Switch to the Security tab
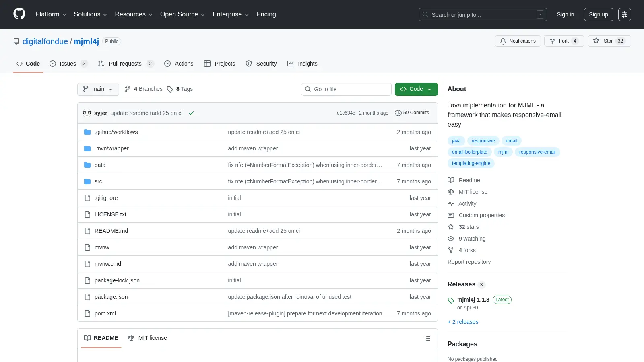 (261, 64)
